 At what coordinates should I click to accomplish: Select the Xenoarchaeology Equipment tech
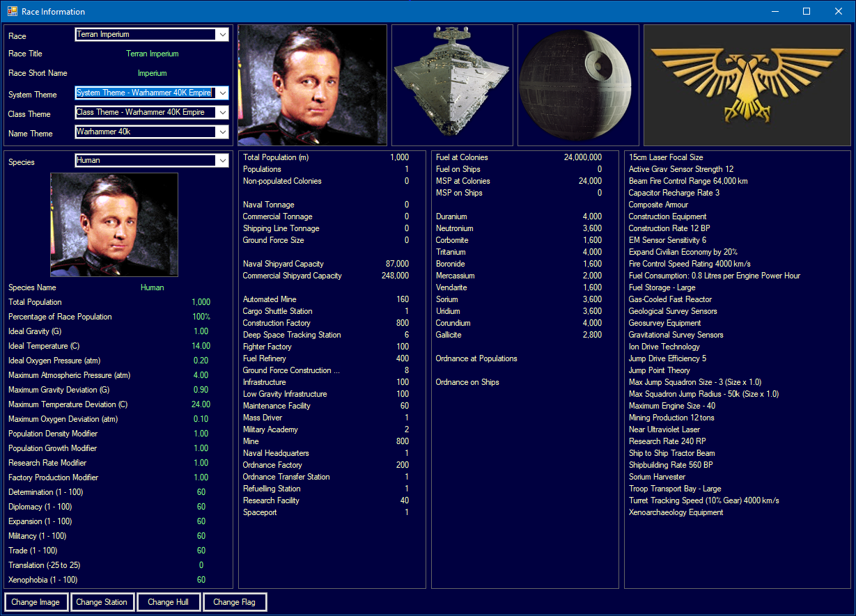click(x=676, y=512)
